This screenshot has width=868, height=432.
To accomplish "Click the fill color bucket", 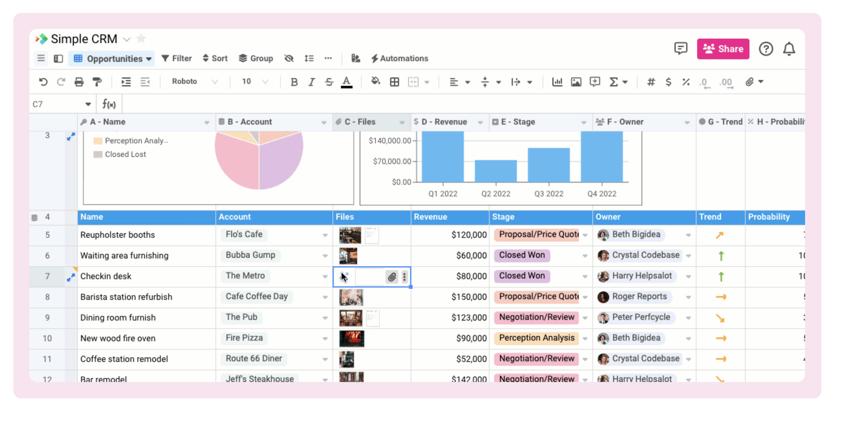I will click(x=376, y=81).
